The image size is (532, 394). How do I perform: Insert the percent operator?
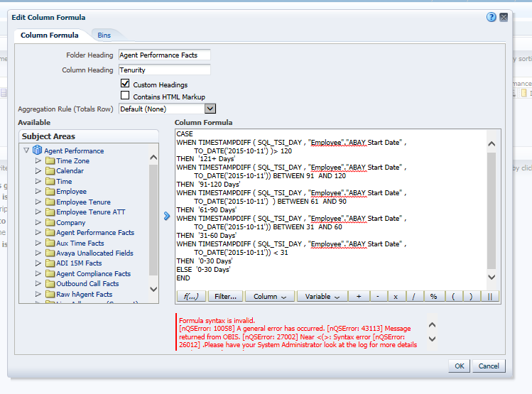pyautogui.click(x=433, y=297)
